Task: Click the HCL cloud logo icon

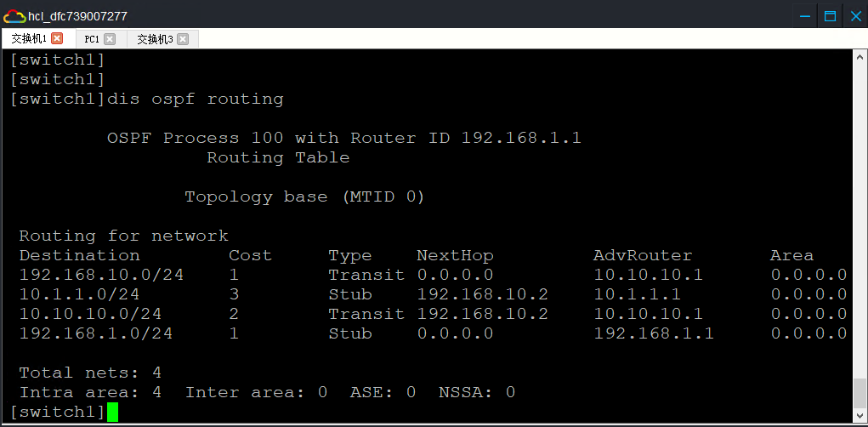Action: point(14,15)
